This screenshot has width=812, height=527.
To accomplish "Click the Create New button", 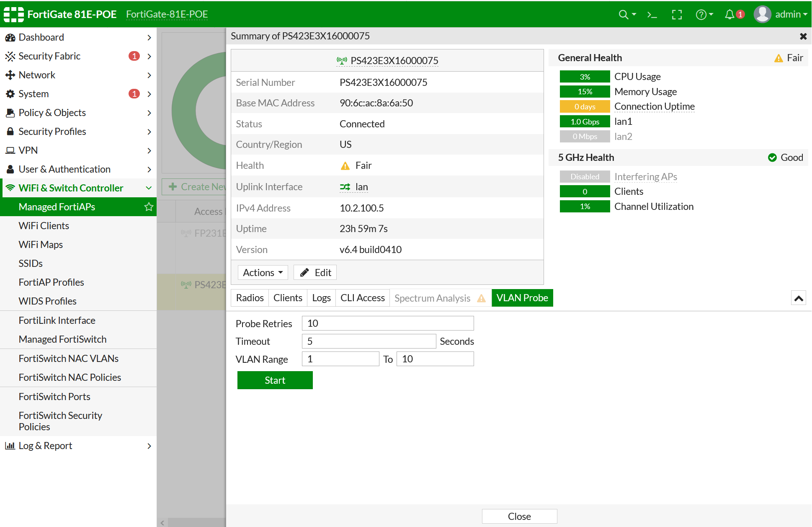I will tap(194, 187).
